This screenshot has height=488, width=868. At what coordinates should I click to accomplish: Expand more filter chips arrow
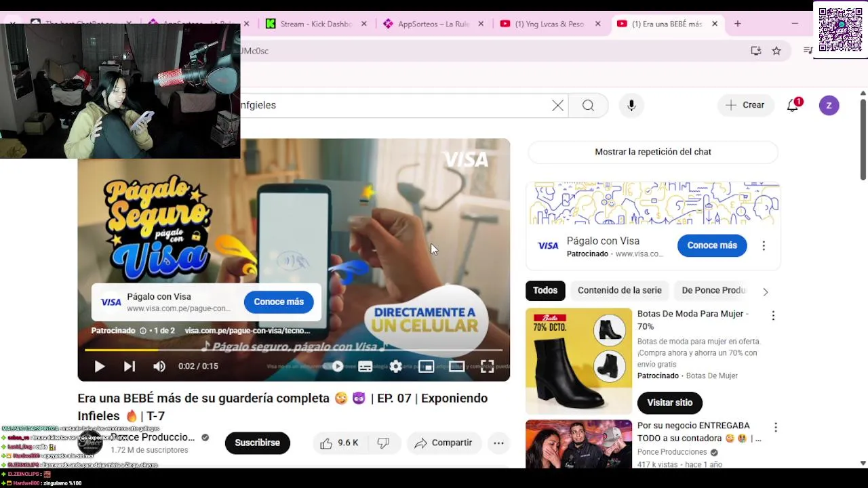tap(766, 291)
